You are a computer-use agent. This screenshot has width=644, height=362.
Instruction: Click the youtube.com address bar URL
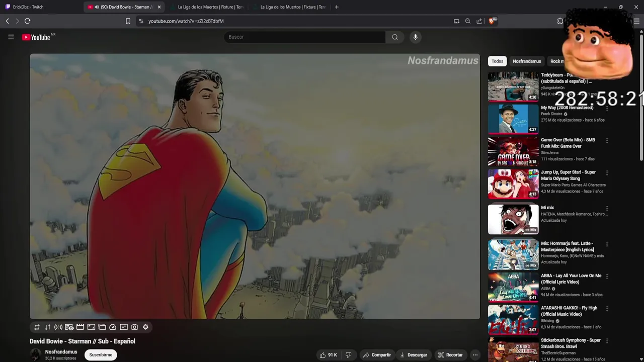[186, 21]
